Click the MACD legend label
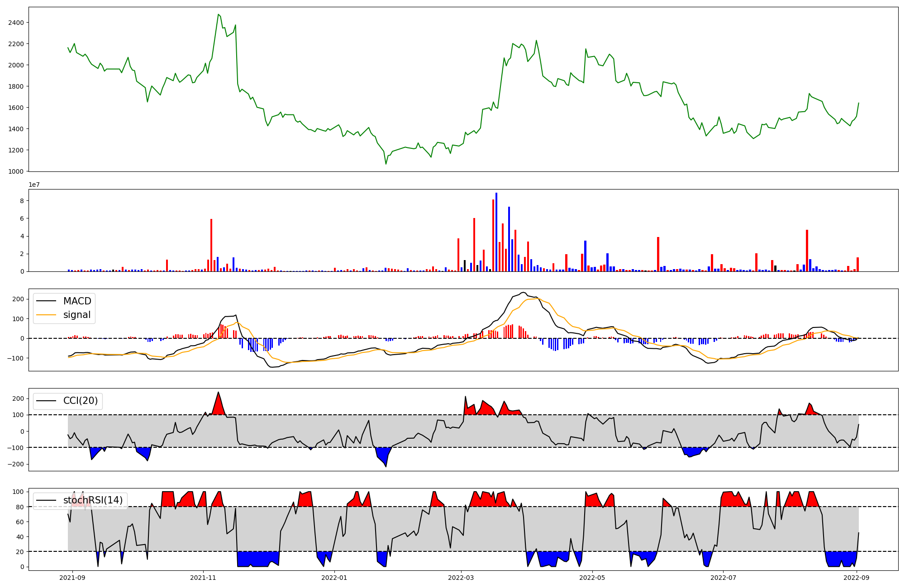Viewport: 905px width, 588px height. [x=77, y=301]
